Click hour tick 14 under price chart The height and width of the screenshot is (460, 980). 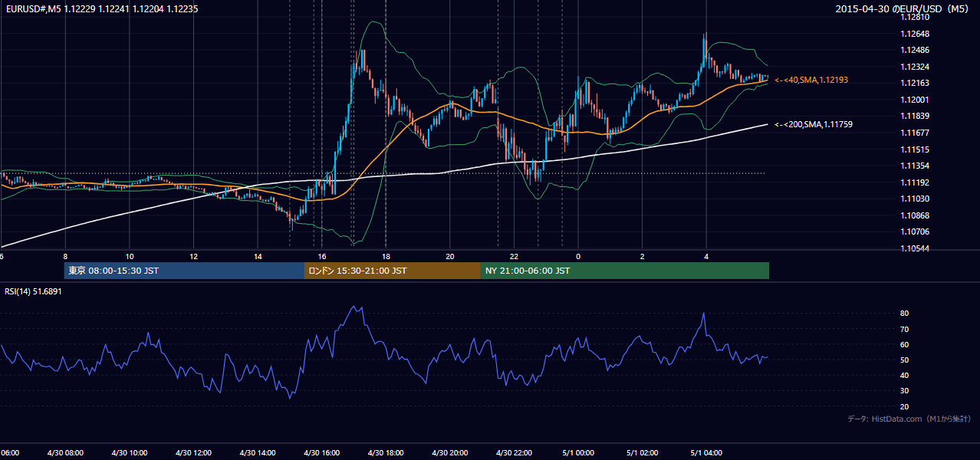click(258, 256)
